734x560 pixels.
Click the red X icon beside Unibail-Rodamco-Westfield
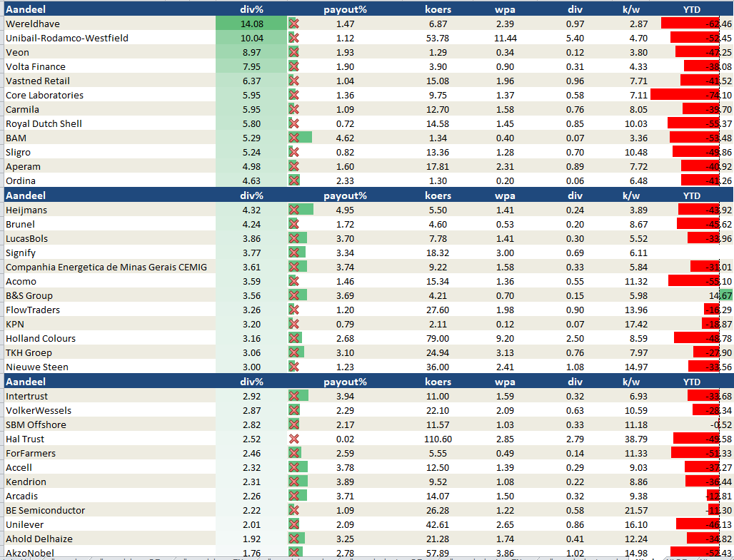point(294,38)
